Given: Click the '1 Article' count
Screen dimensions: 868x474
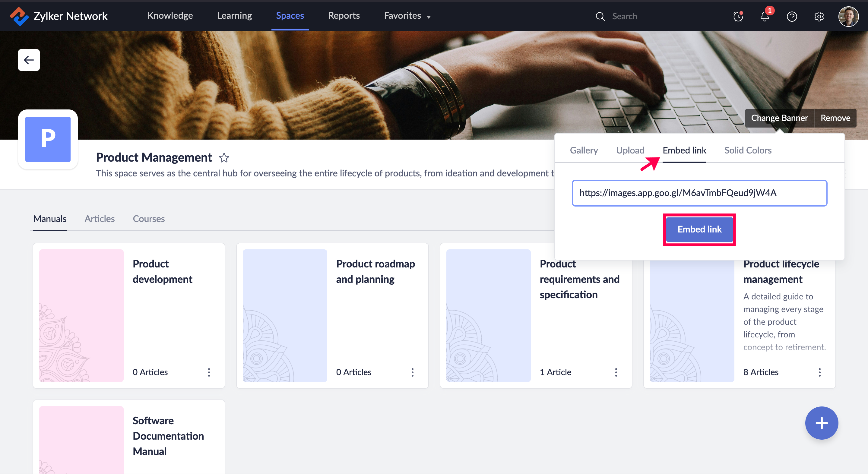Looking at the screenshot, I should pyautogui.click(x=555, y=372).
